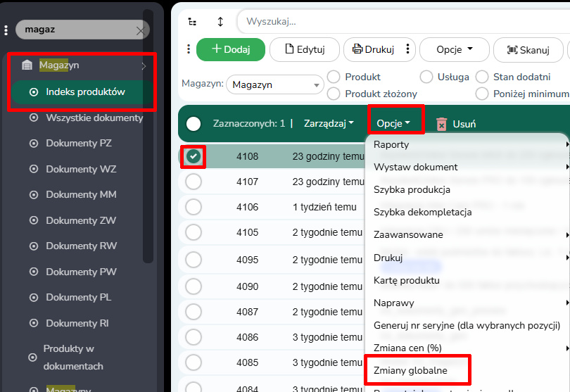Clear the sidebar search with X icon
The width and height of the screenshot is (570, 392).
140,30
